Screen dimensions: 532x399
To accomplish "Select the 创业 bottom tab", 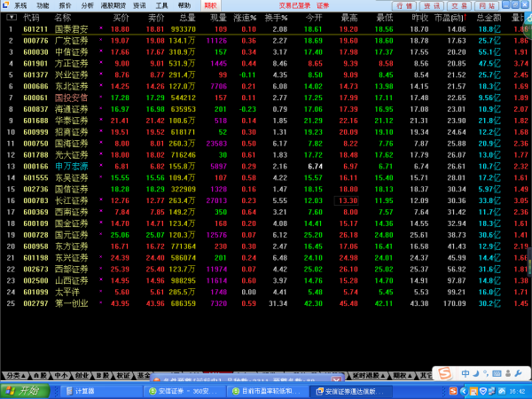I will [x=82, y=375].
